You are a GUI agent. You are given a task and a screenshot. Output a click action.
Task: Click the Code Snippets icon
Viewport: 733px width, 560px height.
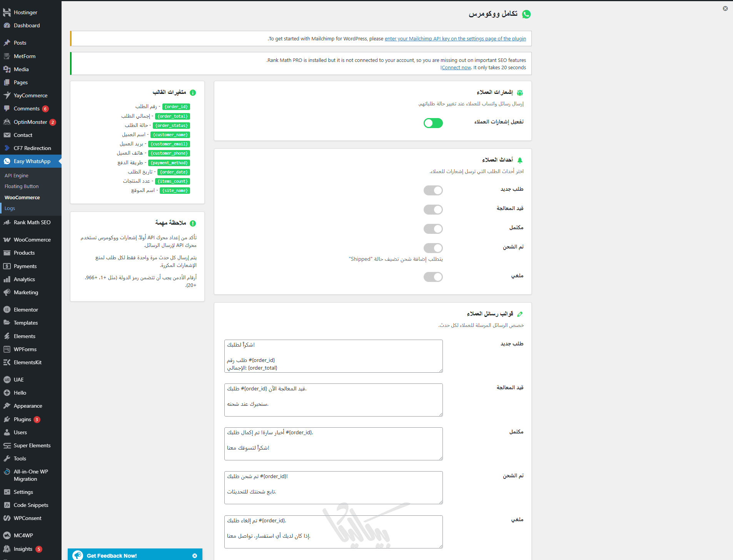(7, 505)
